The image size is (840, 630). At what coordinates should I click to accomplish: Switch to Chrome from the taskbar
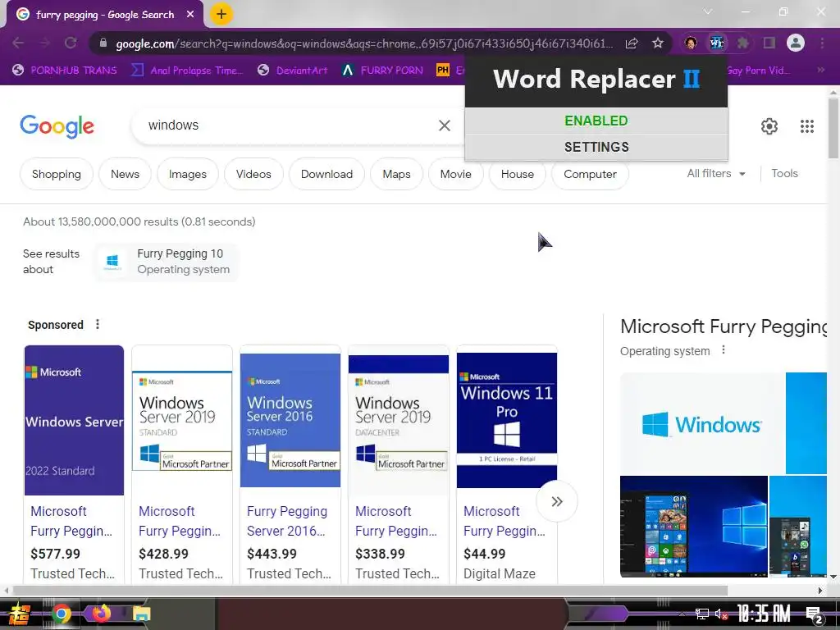(x=61, y=614)
